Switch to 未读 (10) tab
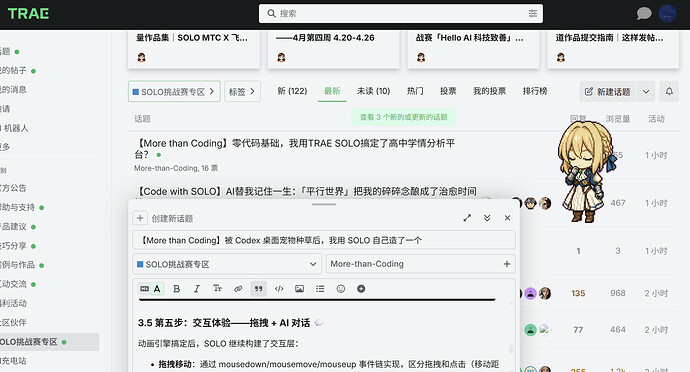 coord(374,91)
